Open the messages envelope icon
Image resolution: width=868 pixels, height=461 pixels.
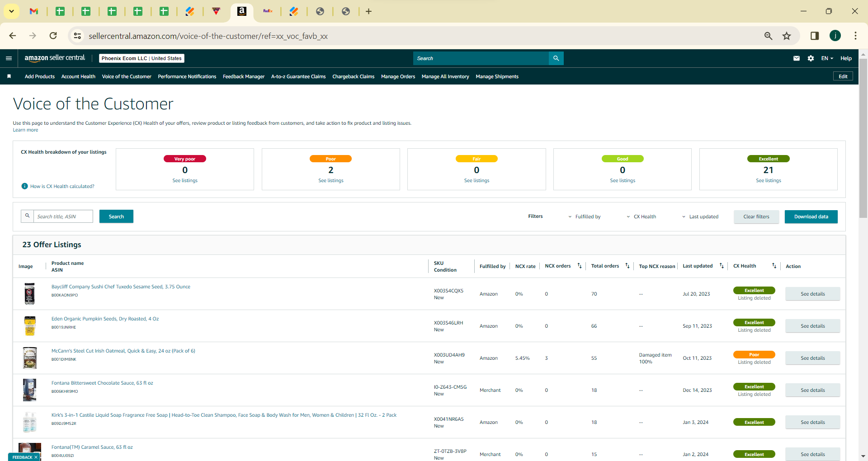pyautogui.click(x=797, y=58)
